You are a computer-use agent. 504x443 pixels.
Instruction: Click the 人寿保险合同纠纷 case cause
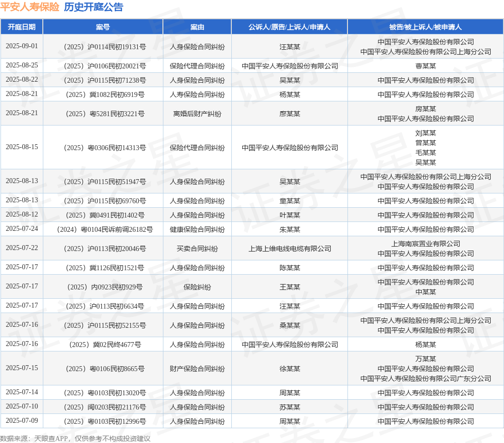pos(197,95)
